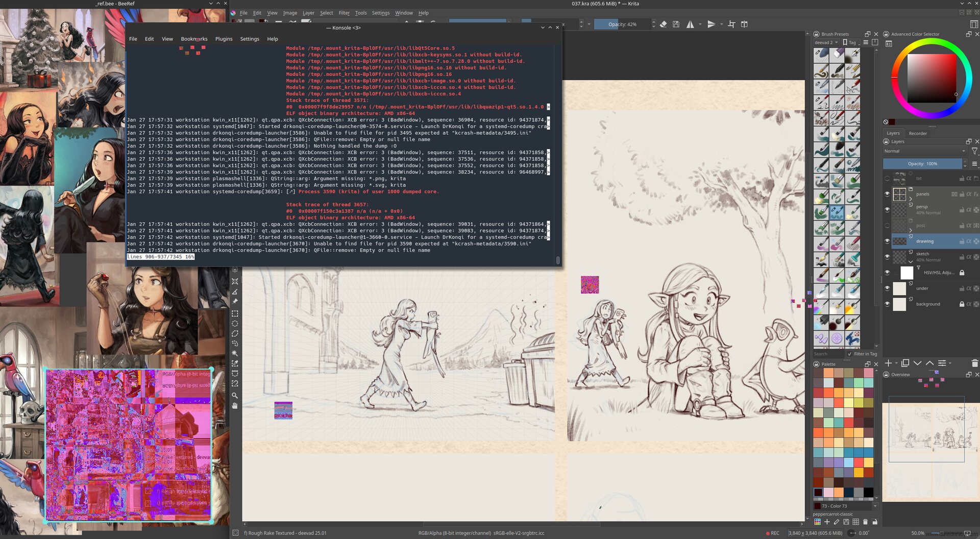
Task: Uncheck the Filter in Tag checkbox
Action: tap(849, 354)
